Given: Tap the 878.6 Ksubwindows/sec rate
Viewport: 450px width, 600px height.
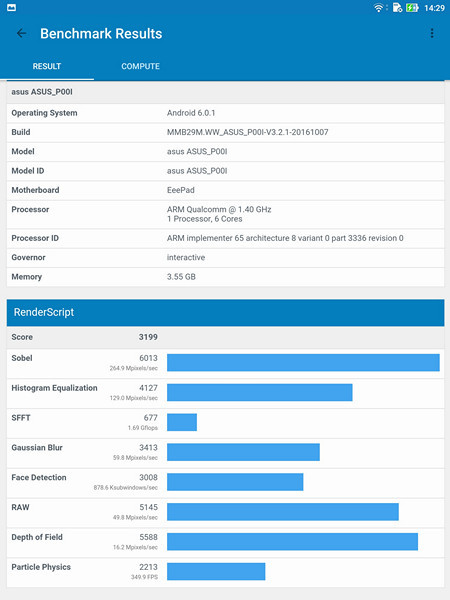Looking at the screenshot, I should pos(126,488).
